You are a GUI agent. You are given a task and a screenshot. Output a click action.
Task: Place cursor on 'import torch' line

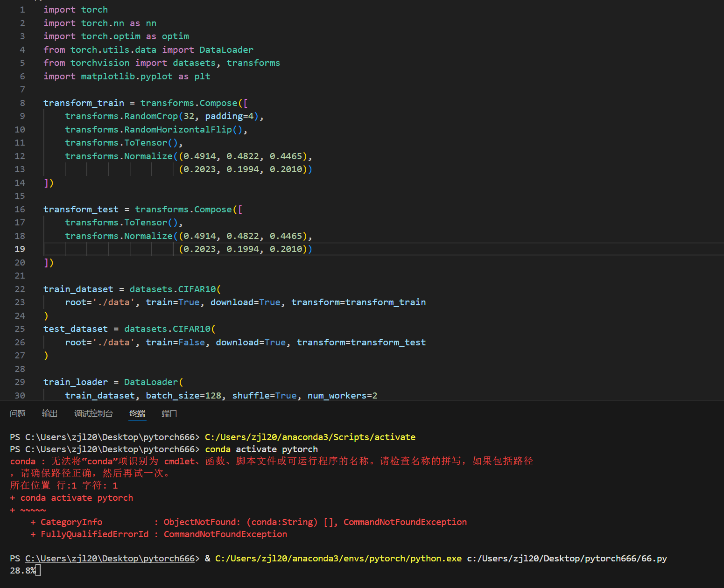[76, 10]
